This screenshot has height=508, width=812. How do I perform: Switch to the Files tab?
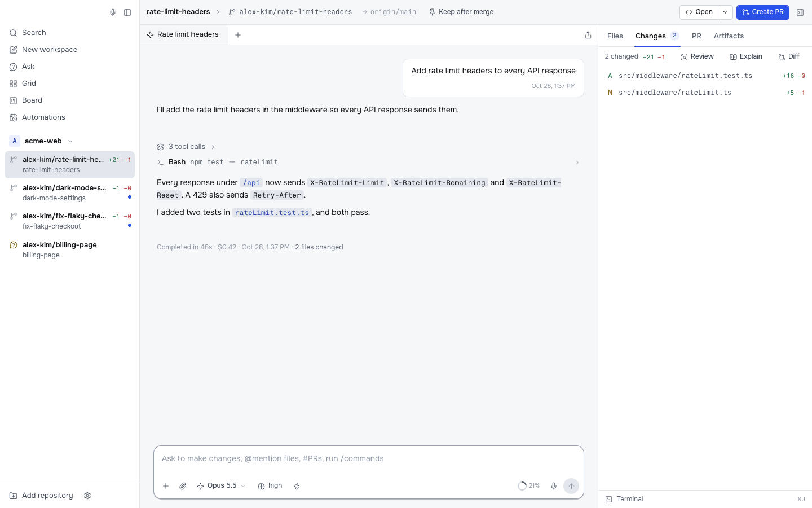tap(615, 36)
